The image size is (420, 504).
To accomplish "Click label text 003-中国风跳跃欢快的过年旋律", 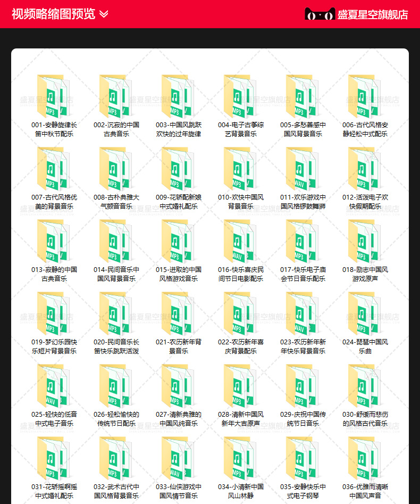I will pos(179,129).
